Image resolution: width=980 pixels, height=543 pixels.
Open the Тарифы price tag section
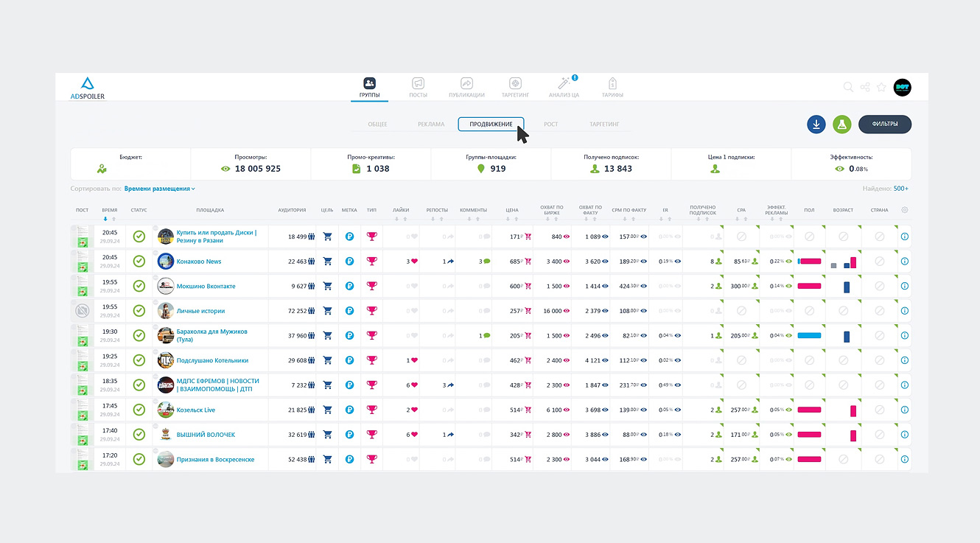point(612,87)
